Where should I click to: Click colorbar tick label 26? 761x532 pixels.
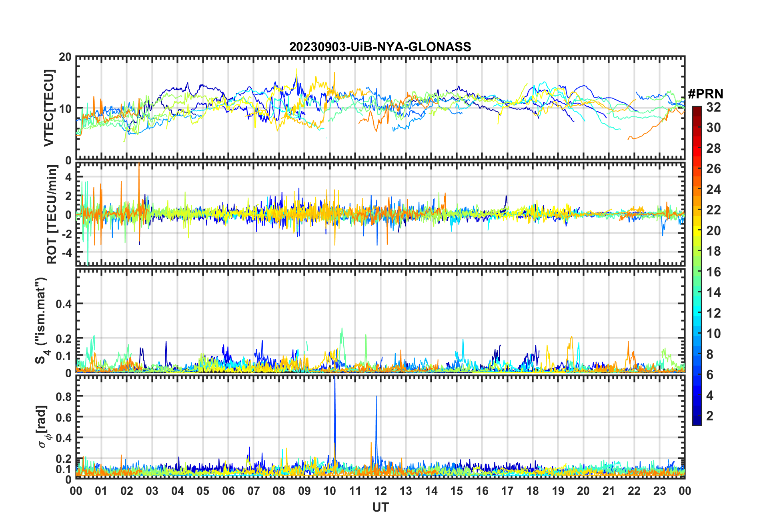pos(713,169)
